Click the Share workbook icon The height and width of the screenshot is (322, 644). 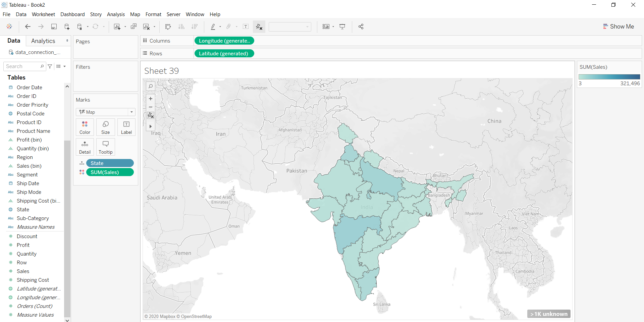pos(361,27)
